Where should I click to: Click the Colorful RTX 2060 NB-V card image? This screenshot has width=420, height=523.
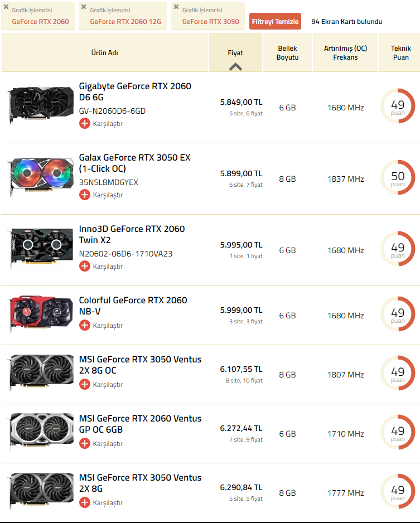click(41, 314)
